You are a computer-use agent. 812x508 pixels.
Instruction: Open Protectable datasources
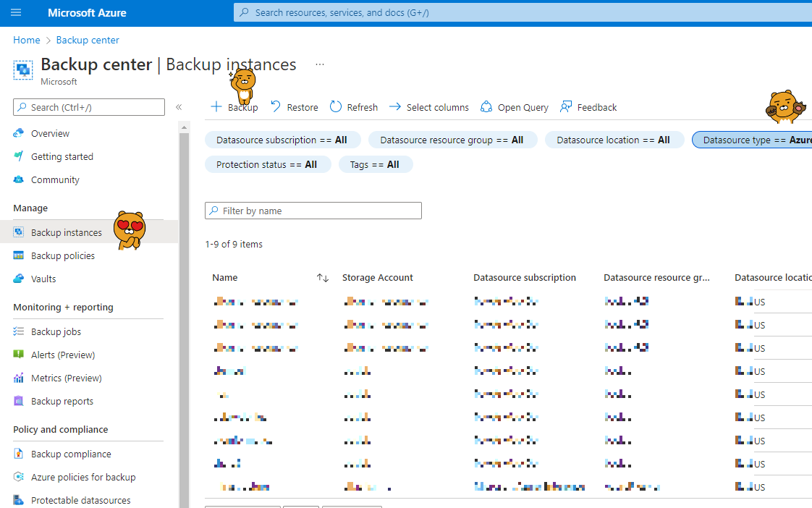[81, 500]
